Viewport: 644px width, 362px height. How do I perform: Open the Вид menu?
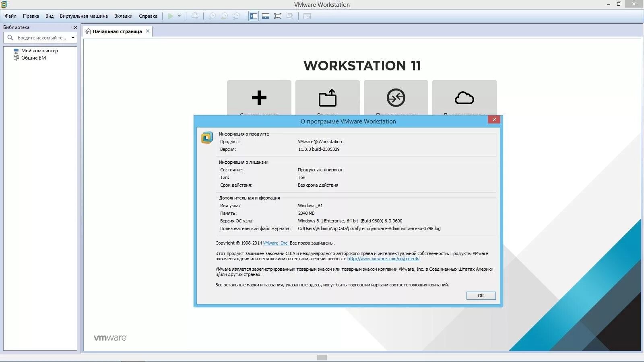pyautogui.click(x=50, y=16)
